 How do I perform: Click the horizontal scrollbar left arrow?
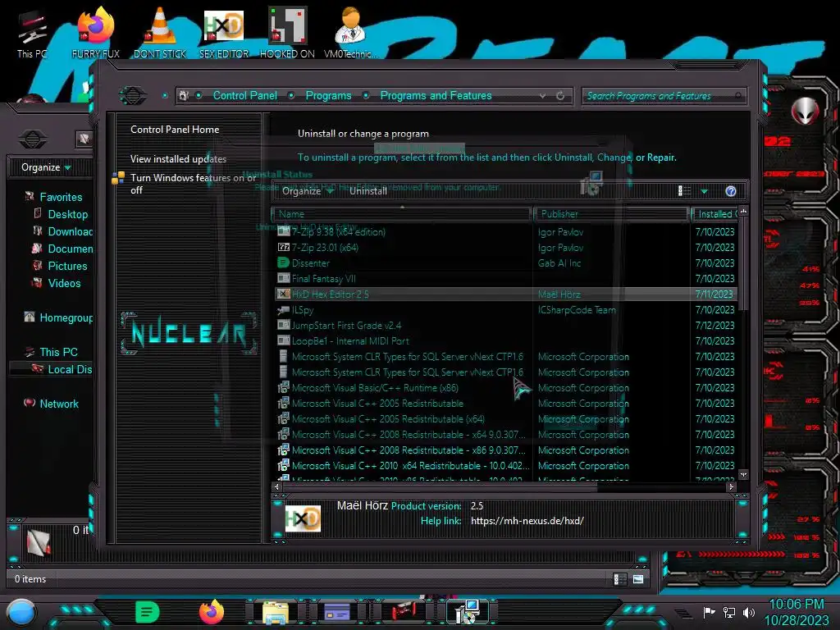277,487
